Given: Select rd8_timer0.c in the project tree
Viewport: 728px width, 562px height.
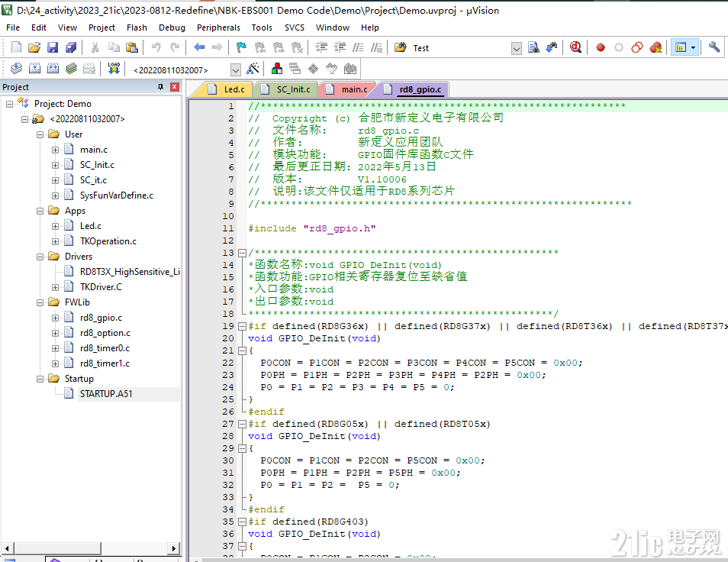Looking at the screenshot, I should [105, 348].
